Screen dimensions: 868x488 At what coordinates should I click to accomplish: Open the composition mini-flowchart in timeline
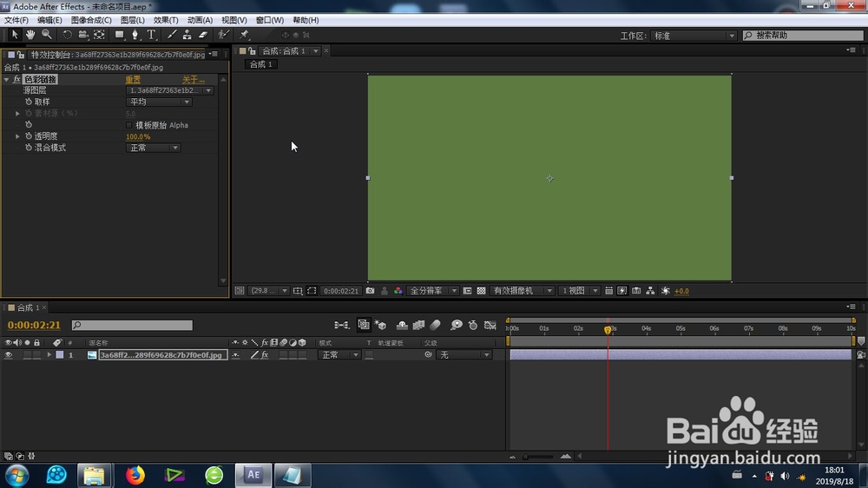pyautogui.click(x=341, y=325)
